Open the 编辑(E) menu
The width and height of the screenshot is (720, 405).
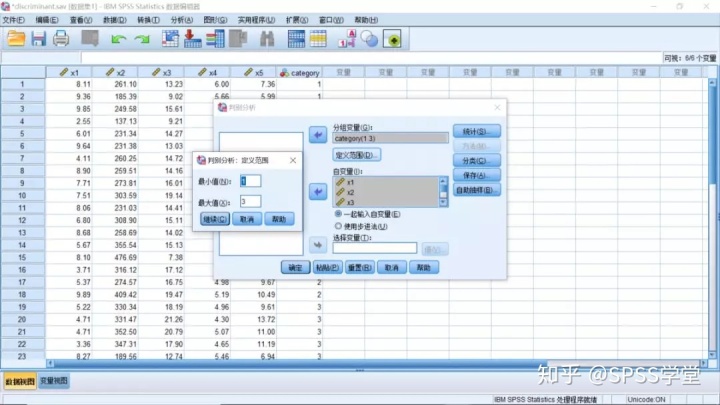[x=47, y=20]
